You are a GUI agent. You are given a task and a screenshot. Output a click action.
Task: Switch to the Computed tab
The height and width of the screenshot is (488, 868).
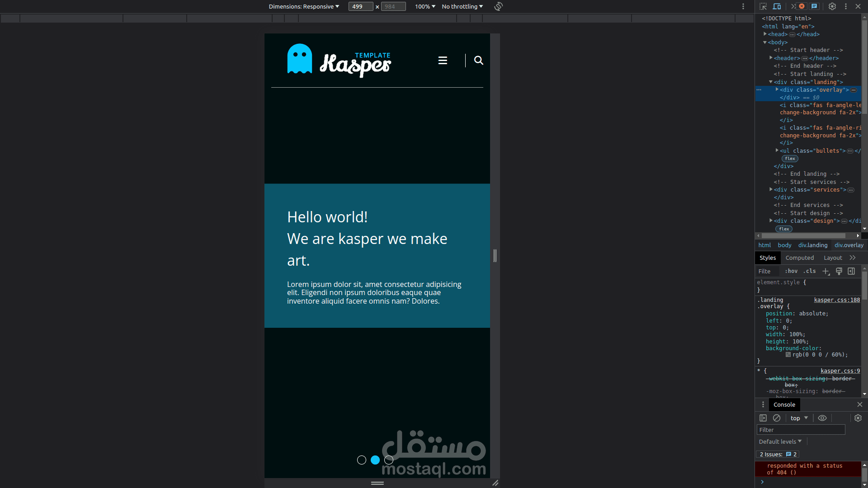click(799, 258)
